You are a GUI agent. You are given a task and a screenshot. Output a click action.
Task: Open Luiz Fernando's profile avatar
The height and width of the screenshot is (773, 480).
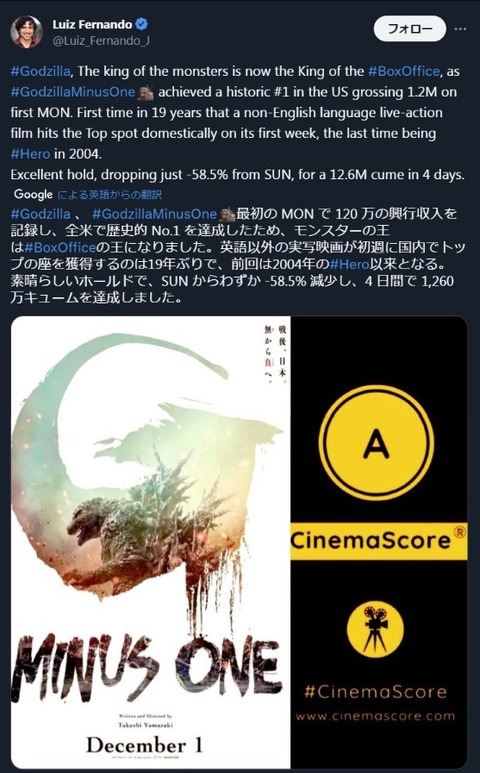click(x=26, y=32)
